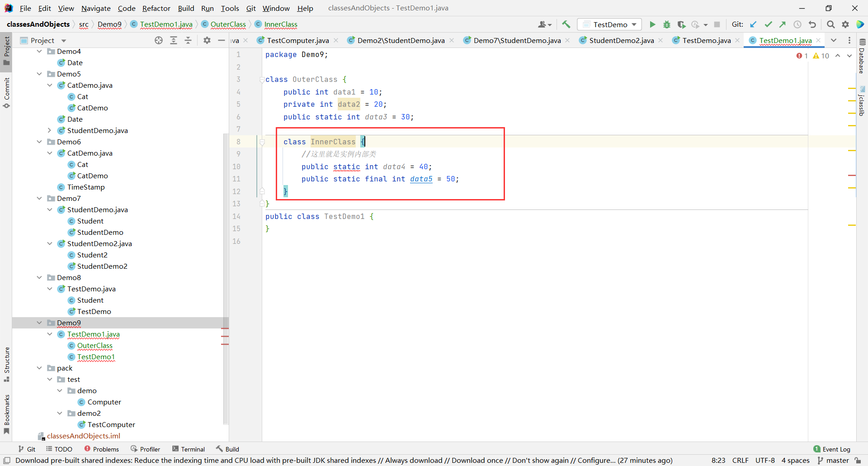Click the Git commit checkmark icon

768,24
